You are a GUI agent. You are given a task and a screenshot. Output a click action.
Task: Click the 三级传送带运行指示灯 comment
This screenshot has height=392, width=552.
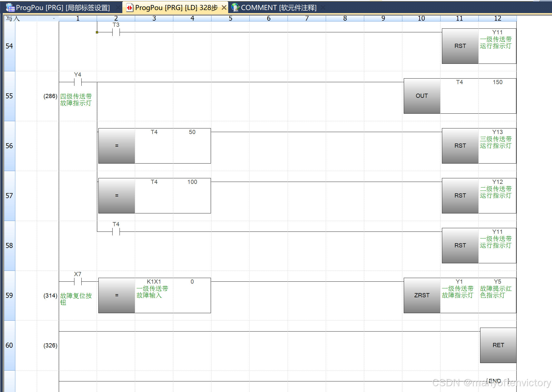[496, 142]
